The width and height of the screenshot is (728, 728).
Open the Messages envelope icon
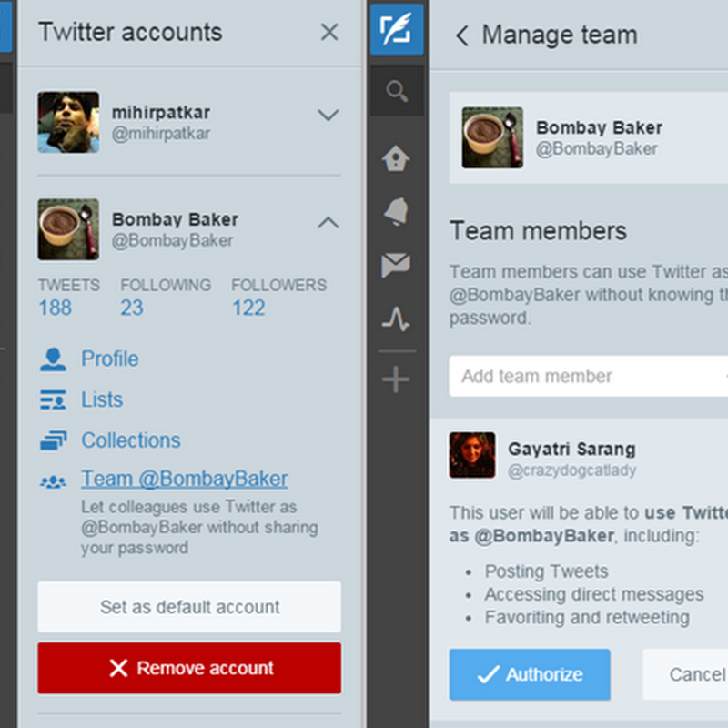(396, 265)
